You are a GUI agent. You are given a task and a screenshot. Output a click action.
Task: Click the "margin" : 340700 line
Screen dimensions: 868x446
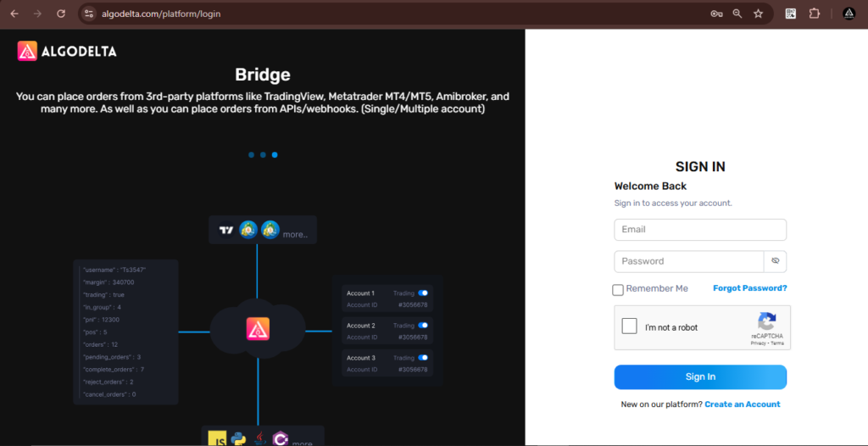(x=108, y=282)
